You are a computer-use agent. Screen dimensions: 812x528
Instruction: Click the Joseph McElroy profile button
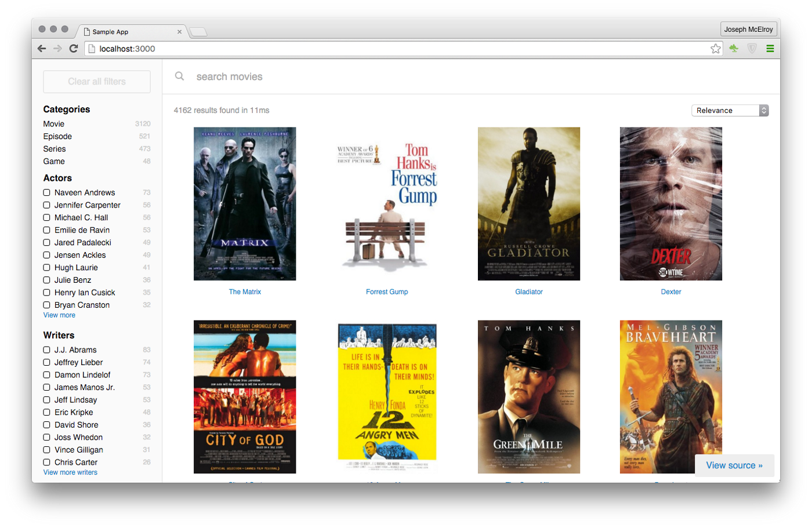(748, 29)
